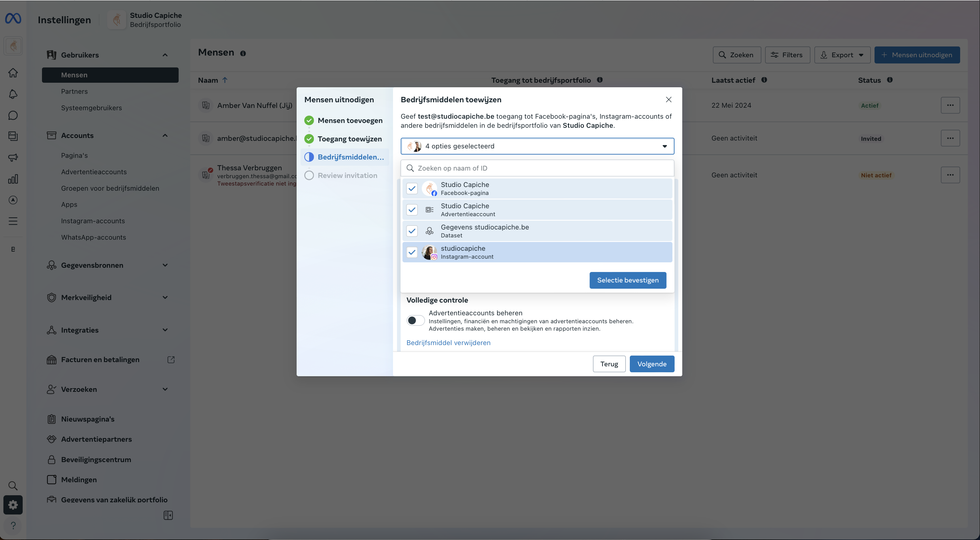The height and width of the screenshot is (540, 980).
Task: Click the hamburger all-tools icon
Action: [x=13, y=221]
